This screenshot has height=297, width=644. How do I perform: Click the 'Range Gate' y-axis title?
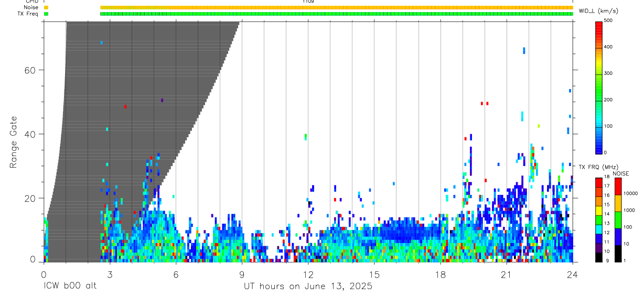[14, 142]
